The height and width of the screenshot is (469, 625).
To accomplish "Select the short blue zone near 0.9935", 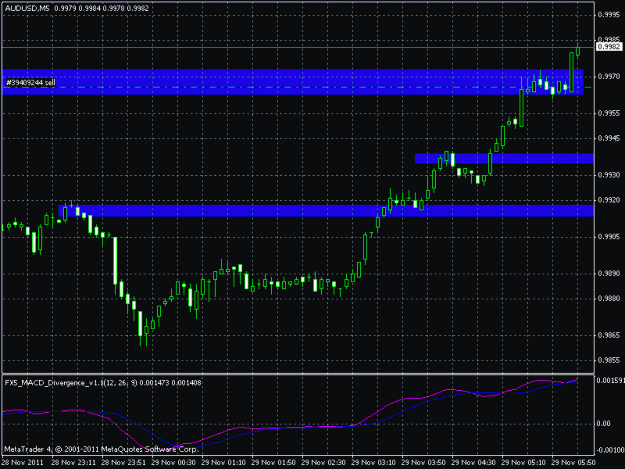I will coord(504,158).
